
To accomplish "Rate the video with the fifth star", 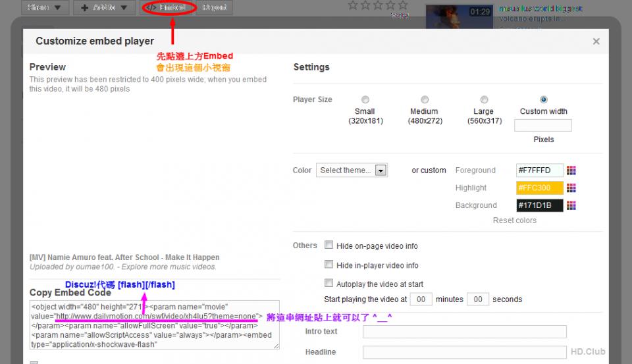I will [403, 5].
